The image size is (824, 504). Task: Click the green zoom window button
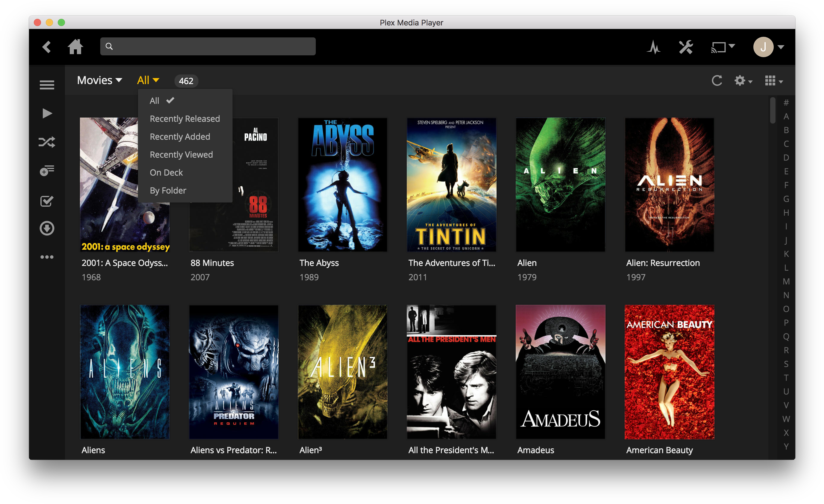click(x=61, y=22)
